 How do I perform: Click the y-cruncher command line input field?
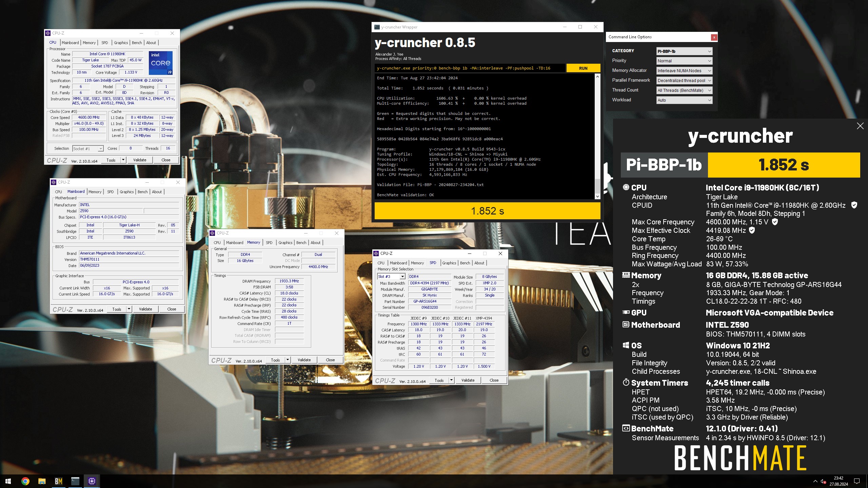tap(470, 68)
